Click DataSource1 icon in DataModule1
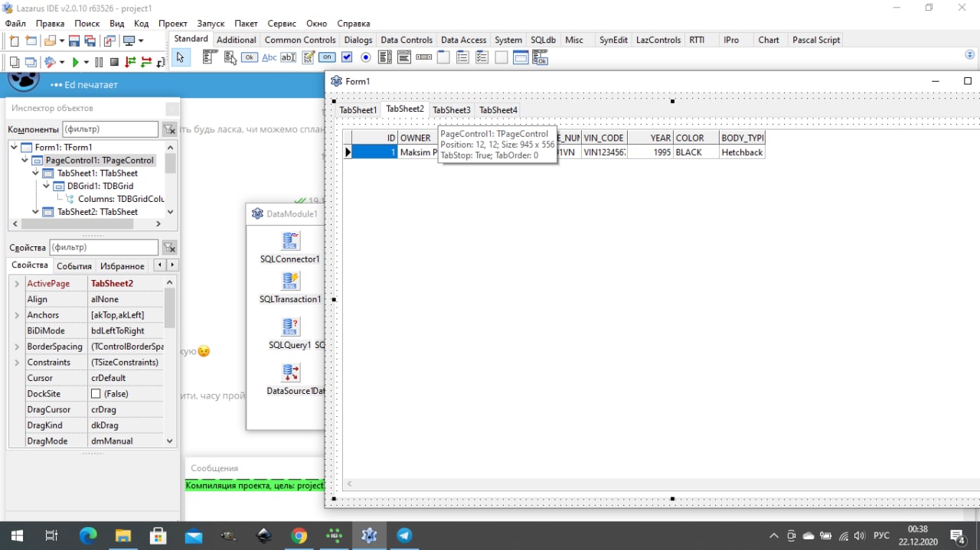The image size is (980, 550). click(x=290, y=373)
